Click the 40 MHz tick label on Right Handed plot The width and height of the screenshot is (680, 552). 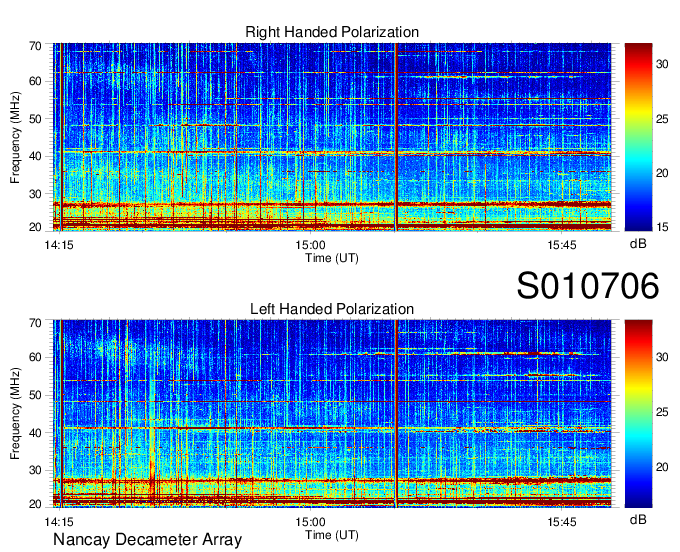tap(35, 156)
